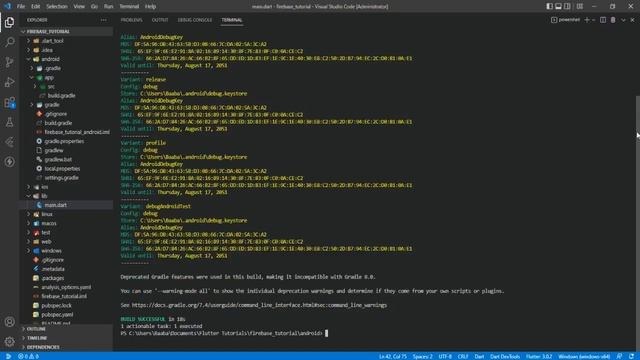The image size is (640, 360).
Task: Expand the src folder
Action: [66, 87]
